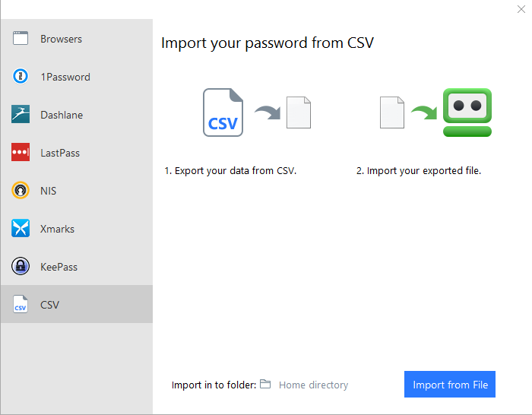This screenshot has height=415, width=532.
Task: Open the KeePass import page
Action: pos(77,266)
